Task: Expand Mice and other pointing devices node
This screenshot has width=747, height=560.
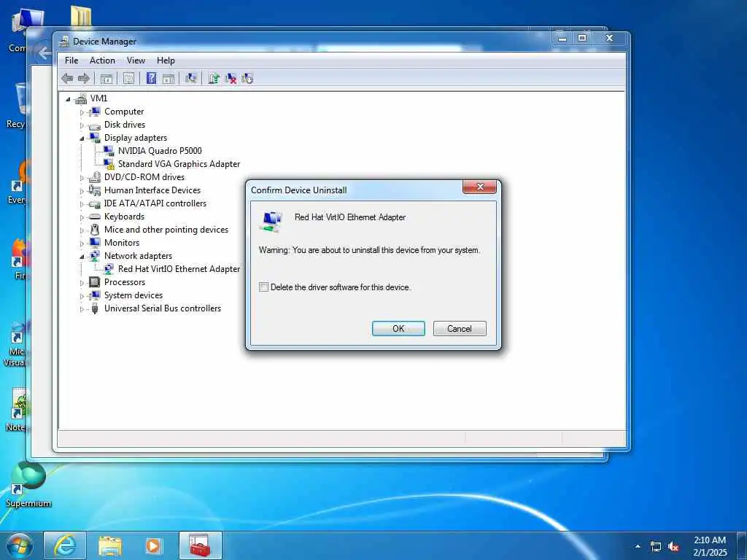Action: coord(82,230)
